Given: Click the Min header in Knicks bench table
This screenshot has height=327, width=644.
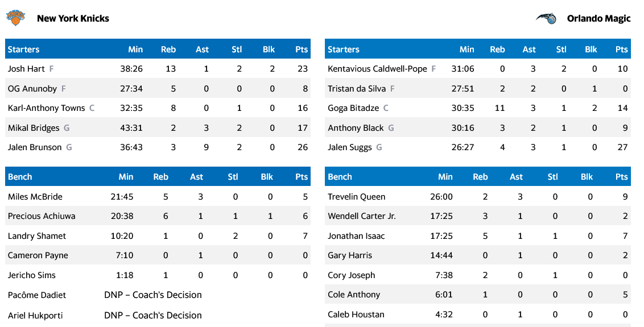Looking at the screenshot, I should pos(126,177).
